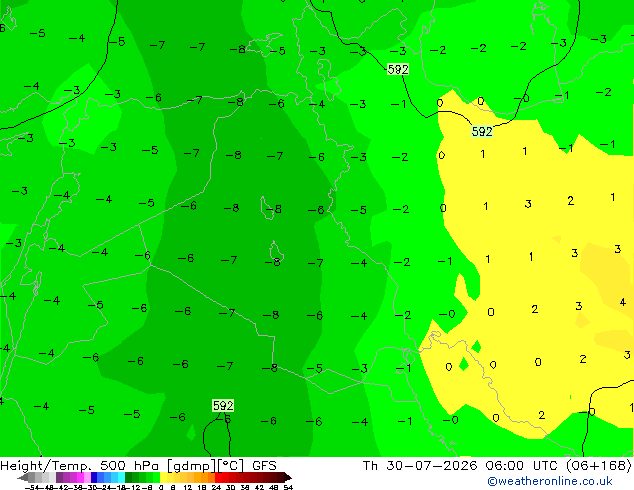Click the '(06+168)' forecast offset text
Viewport: 634px width, 490px height.
pos(599,466)
